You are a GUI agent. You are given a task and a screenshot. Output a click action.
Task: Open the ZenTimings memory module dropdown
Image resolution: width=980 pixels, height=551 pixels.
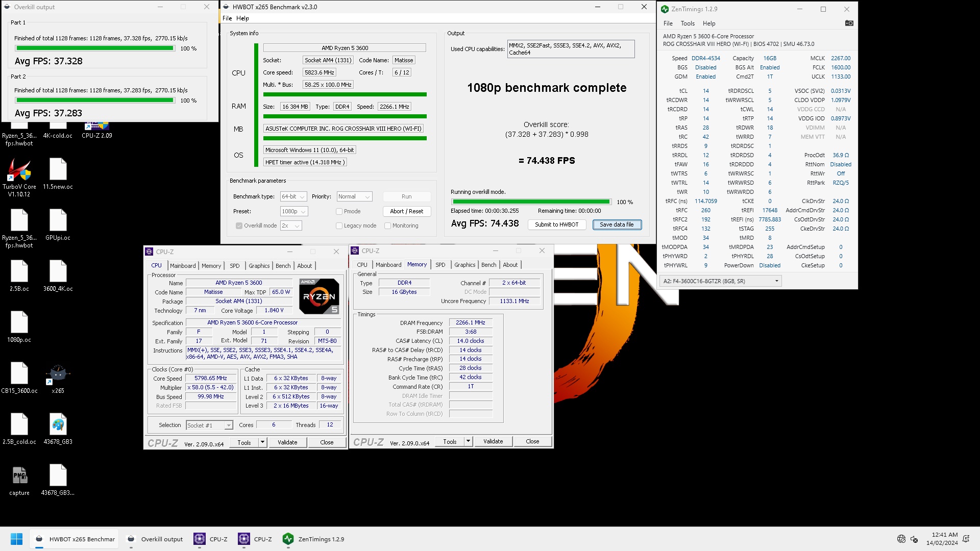coord(721,281)
